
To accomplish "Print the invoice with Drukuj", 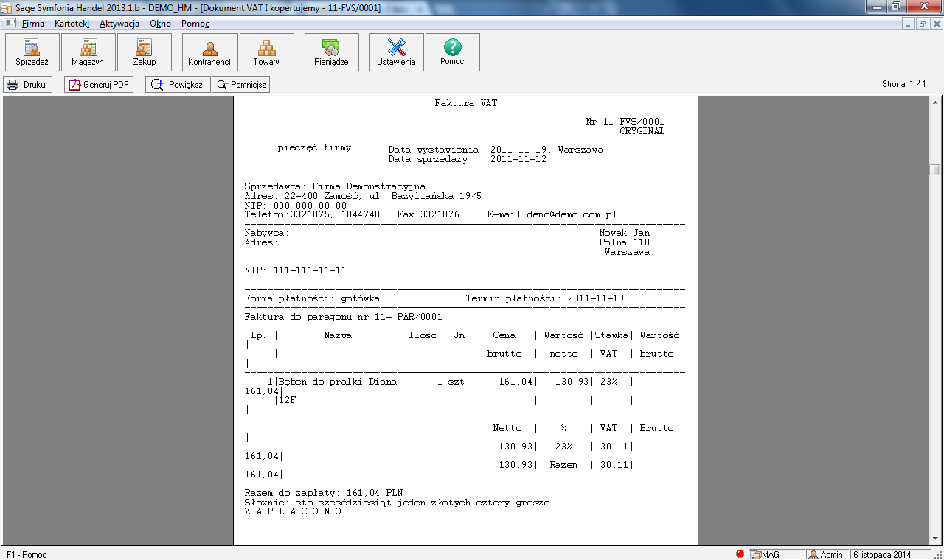I will point(28,85).
